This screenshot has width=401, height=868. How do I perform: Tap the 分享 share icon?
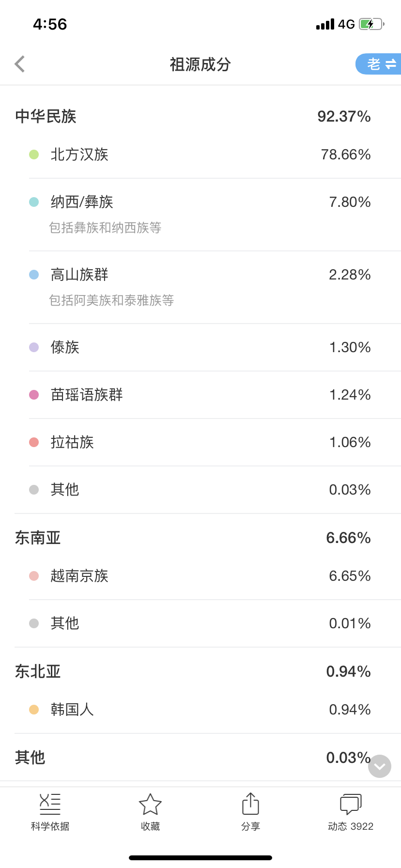point(250,804)
